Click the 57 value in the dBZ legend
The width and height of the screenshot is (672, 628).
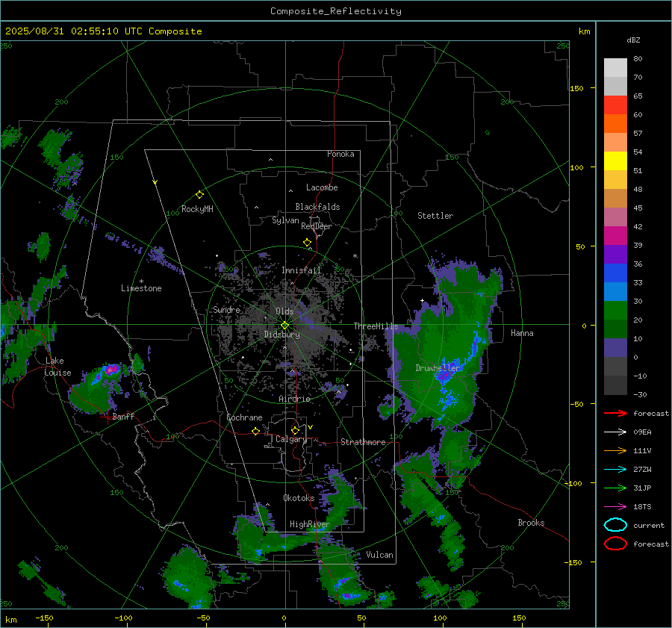tap(638, 134)
